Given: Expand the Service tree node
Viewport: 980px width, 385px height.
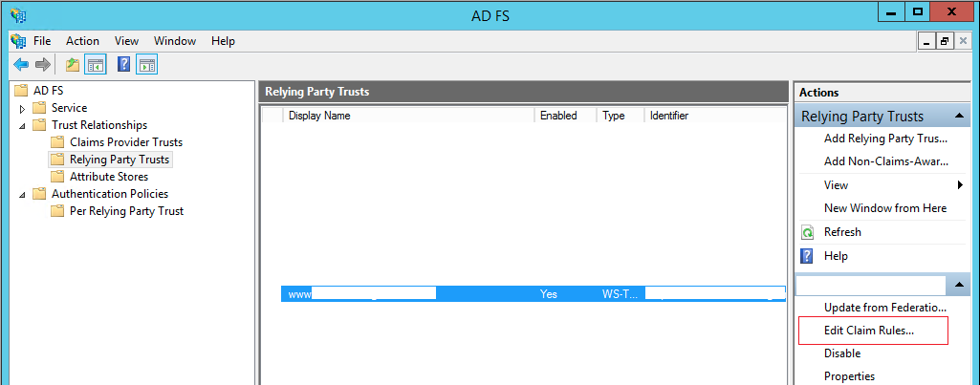Looking at the screenshot, I should (x=22, y=109).
